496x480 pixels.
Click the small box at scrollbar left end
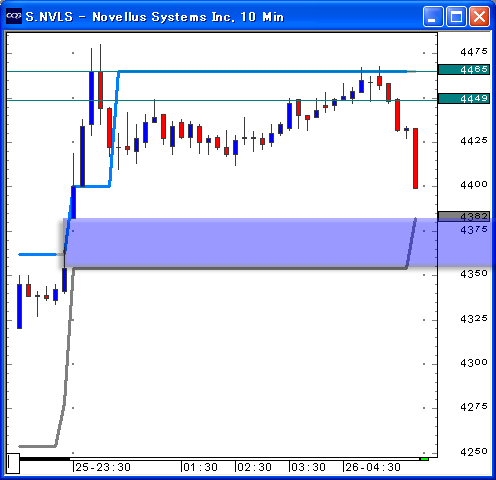pyautogui.click(x=13, y=463)
